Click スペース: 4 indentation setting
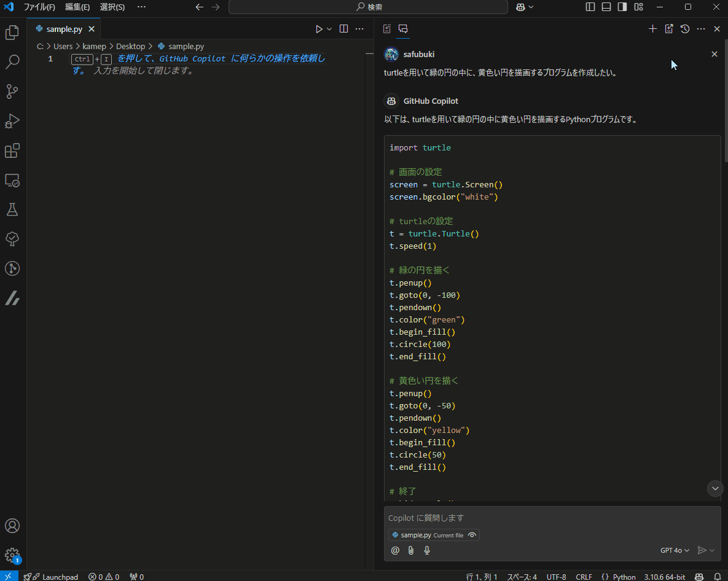This screenshot has height=581, width=728. coord(522,577)
